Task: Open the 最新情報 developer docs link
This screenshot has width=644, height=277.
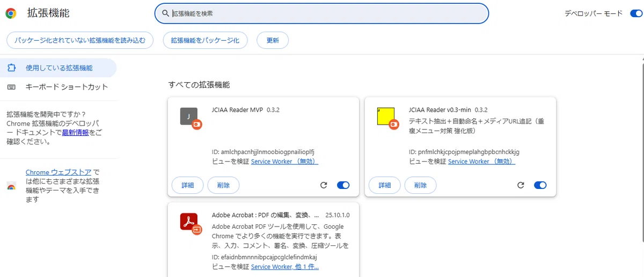Action: click(75, 133)
